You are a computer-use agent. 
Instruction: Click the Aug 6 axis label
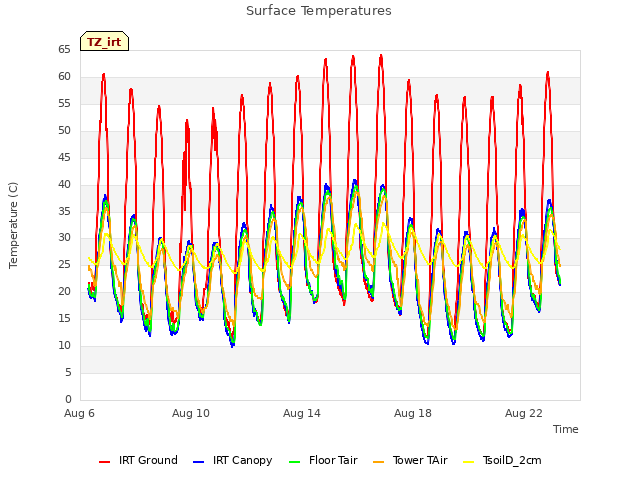click(79, 413)
